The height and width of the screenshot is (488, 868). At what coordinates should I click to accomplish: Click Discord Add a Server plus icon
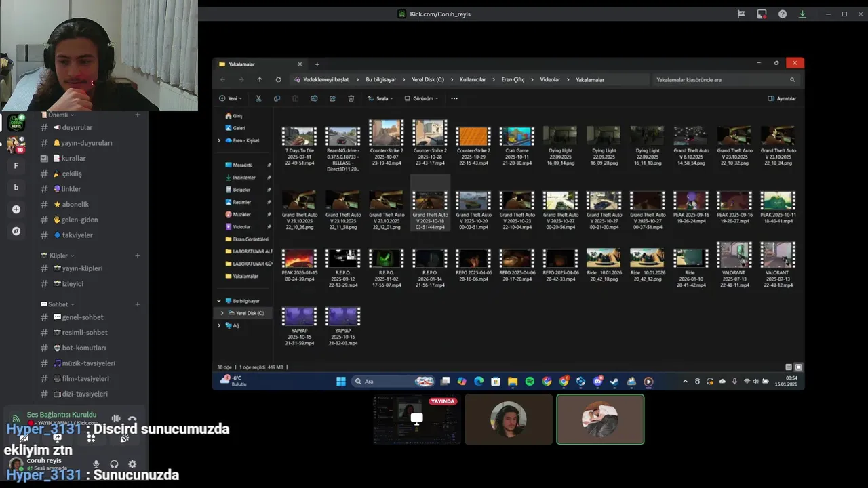(16, 209)
